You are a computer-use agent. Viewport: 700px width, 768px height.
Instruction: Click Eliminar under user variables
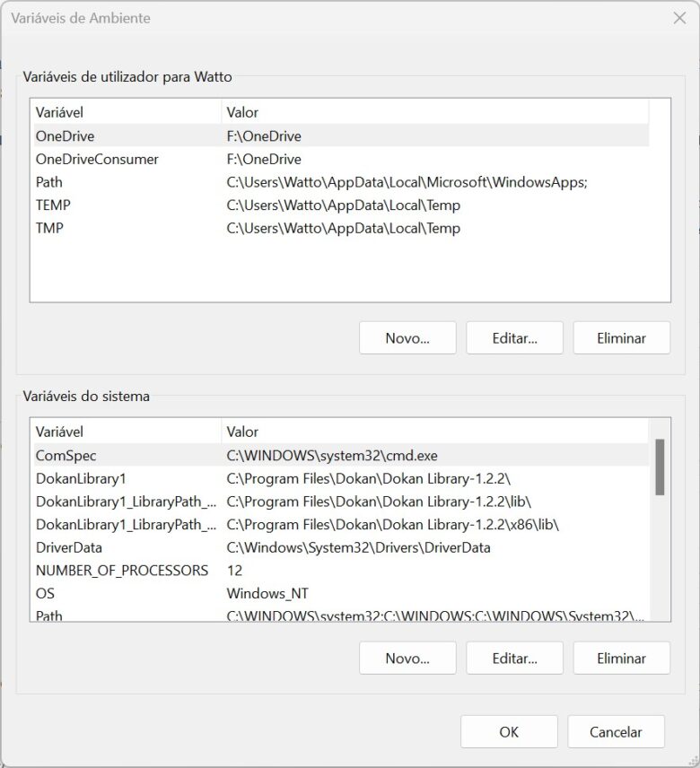pos(621,338)
